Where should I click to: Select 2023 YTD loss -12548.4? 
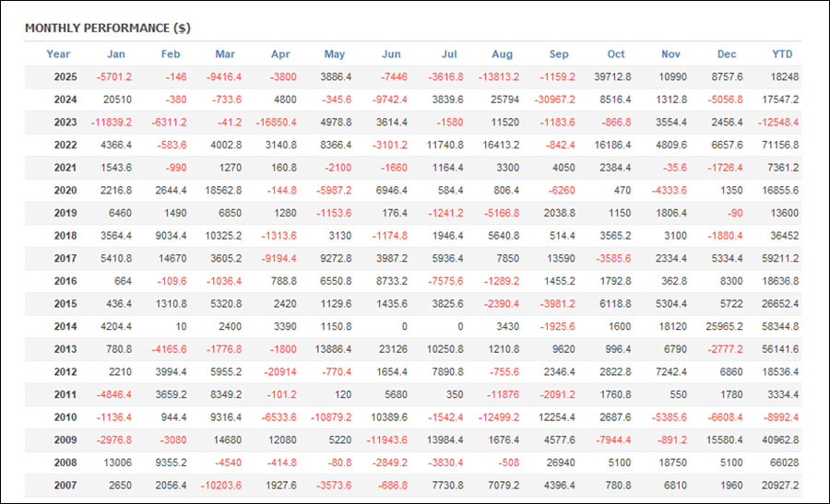click(775, 123)
